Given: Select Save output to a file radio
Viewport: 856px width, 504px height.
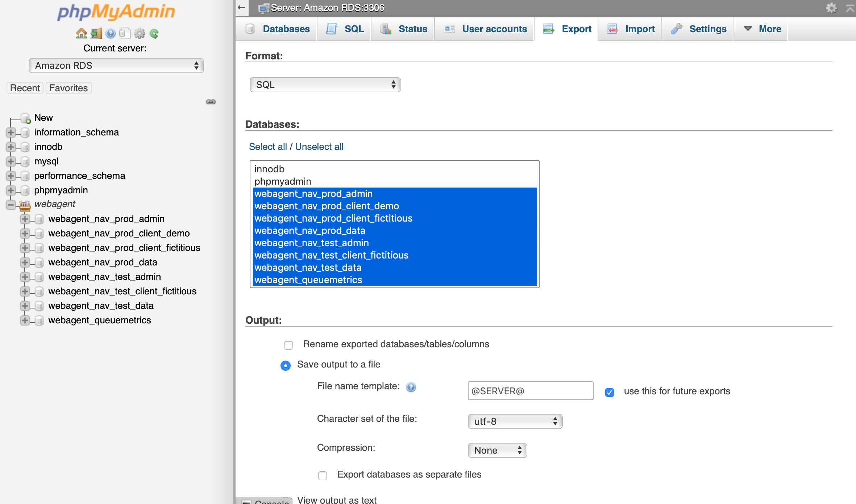Looking at the screenshot, I should [286, 365].
